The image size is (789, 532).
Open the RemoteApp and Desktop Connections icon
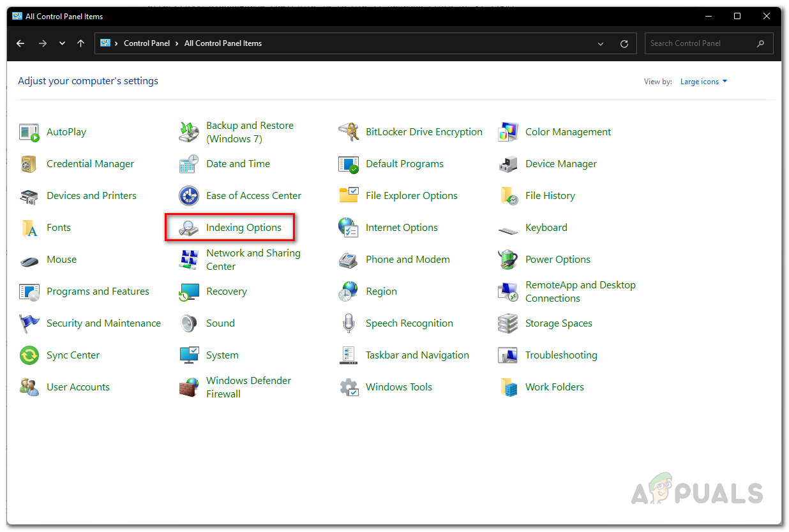point(508,292)
